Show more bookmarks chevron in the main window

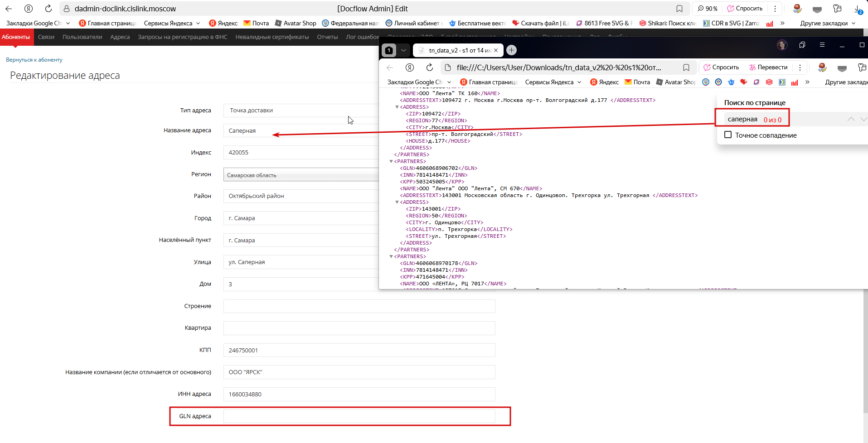(x=782, y=23)
